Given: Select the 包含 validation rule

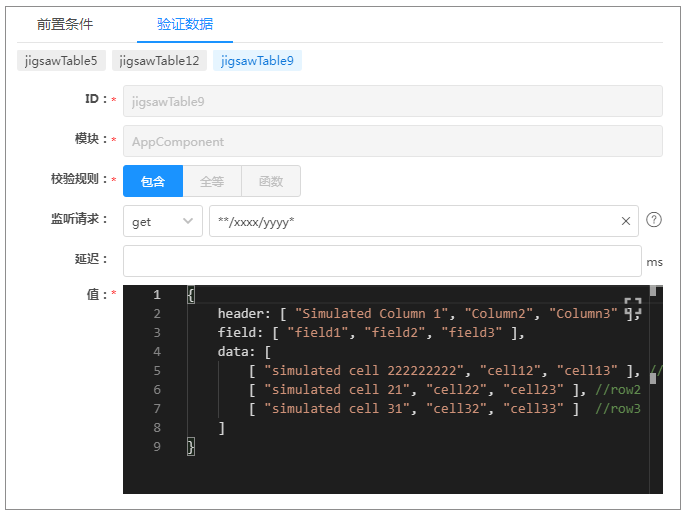Looking at the screenshot, I should [153, 181].
